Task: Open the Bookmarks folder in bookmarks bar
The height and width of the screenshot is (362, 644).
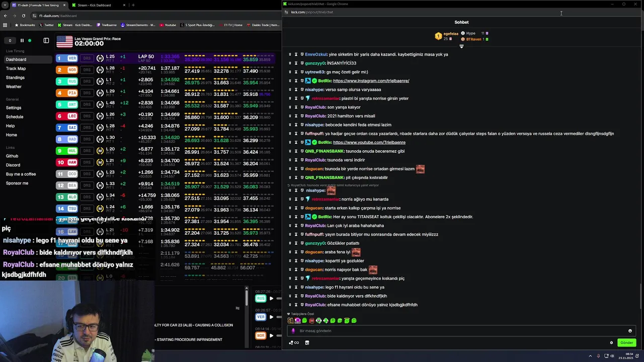Action: pos(25,25)
